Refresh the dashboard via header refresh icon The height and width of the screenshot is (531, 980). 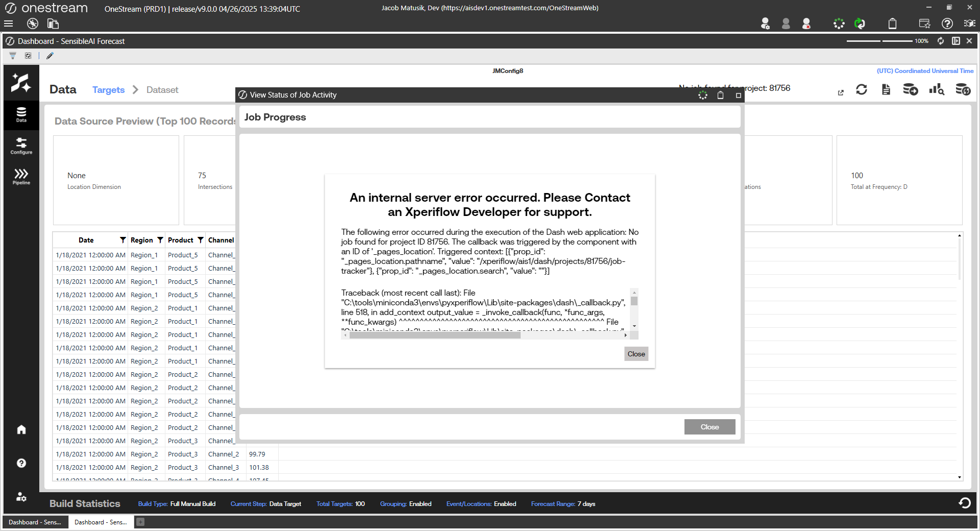coord(941,41)
